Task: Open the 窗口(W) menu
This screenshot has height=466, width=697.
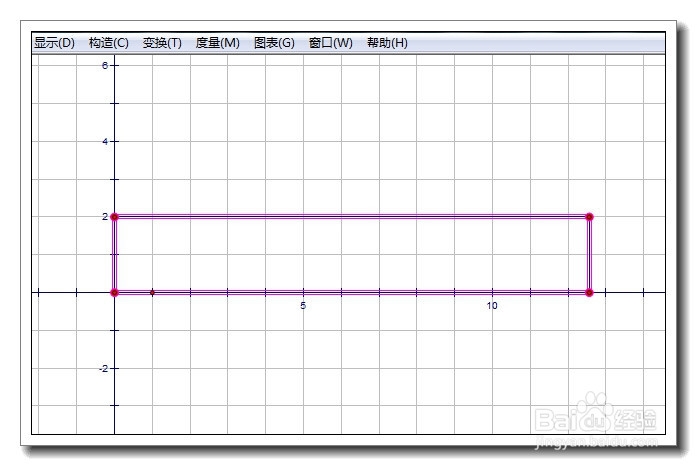Action: [331, 43]
